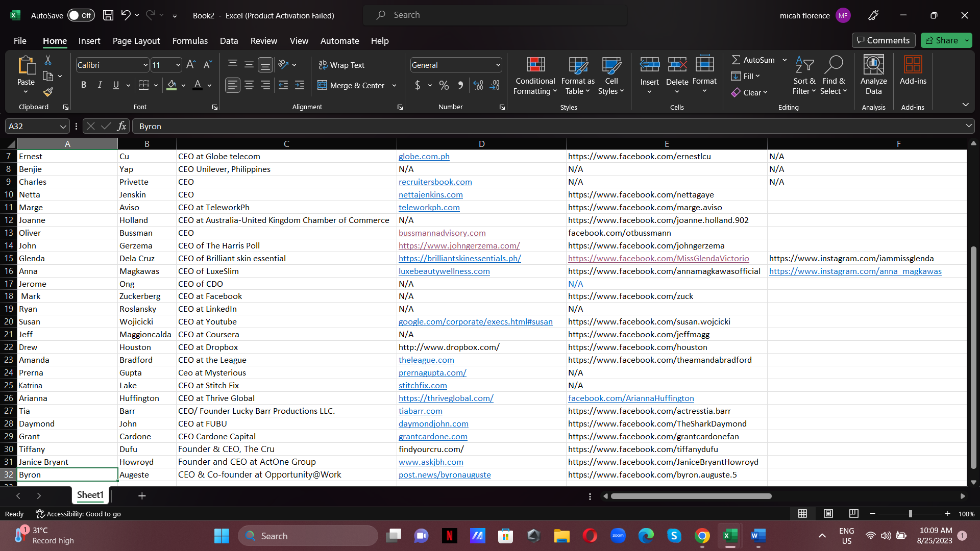Click the Paste clipboard icon
The image size is (980, 551).
26,66
